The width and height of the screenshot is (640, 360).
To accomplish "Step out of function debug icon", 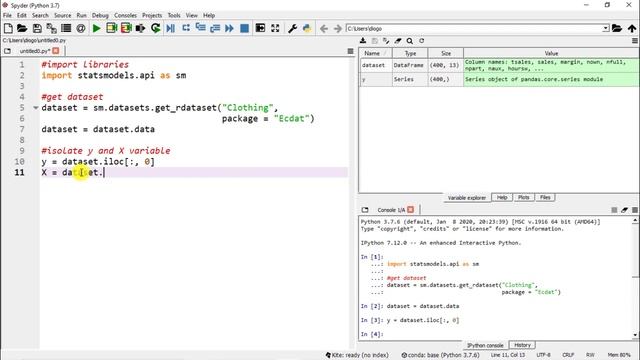I will 215,28.
